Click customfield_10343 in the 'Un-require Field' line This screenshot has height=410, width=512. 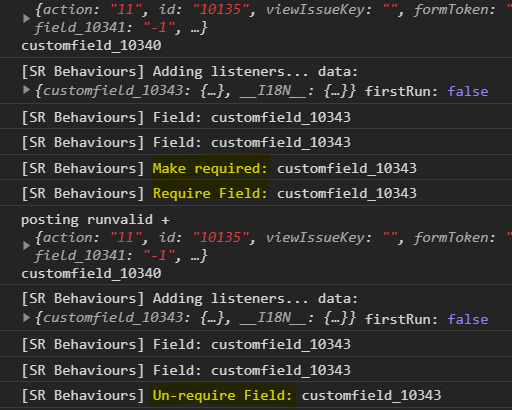coord(371,395)
